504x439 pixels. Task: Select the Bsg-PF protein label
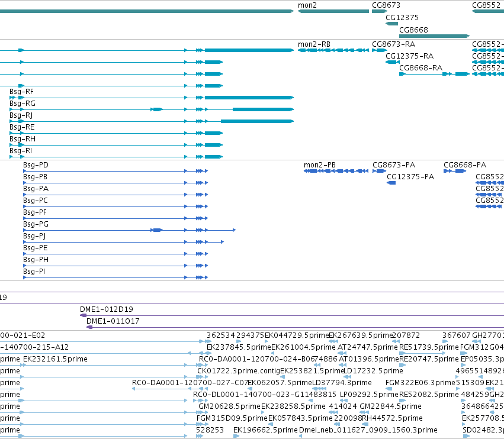coord(35,212)
